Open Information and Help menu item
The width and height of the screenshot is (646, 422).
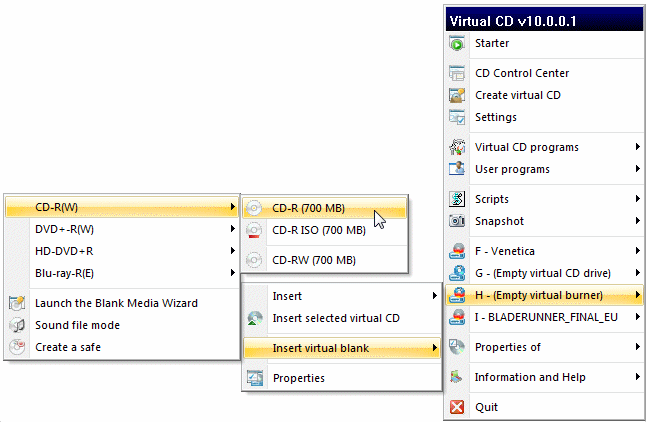coord(529,377)
